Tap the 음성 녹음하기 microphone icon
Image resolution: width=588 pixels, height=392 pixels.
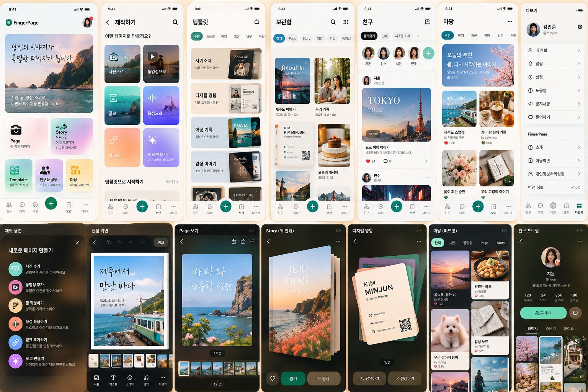tap(15, 324)
